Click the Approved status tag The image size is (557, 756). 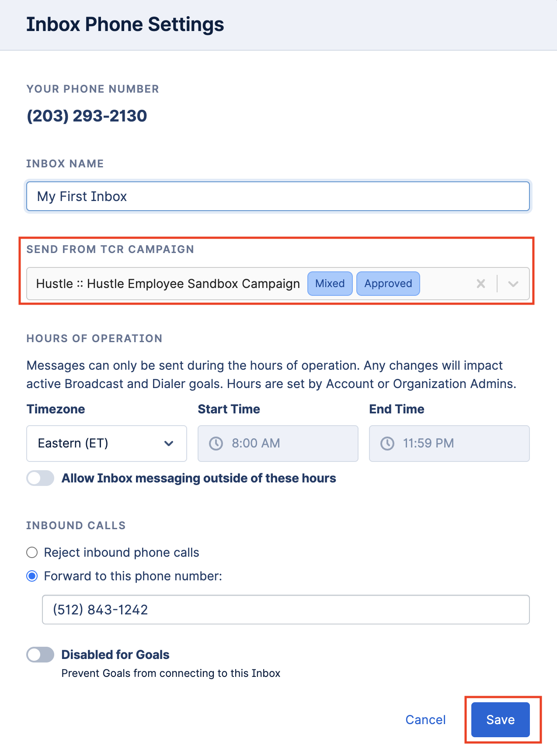point(388,284)
